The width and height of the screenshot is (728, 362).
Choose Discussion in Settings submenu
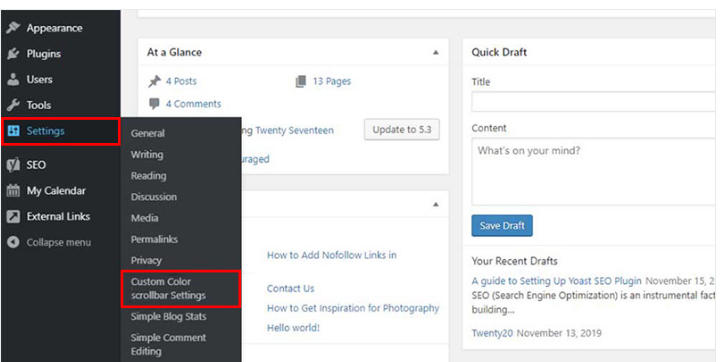pyautogui.click(x=154, y=197)
